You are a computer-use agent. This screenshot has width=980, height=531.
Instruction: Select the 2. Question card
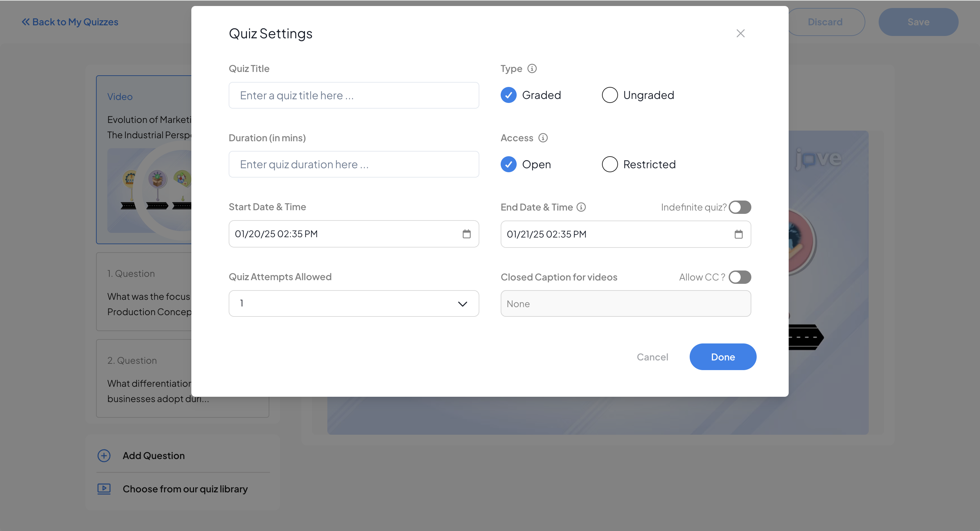144,378
